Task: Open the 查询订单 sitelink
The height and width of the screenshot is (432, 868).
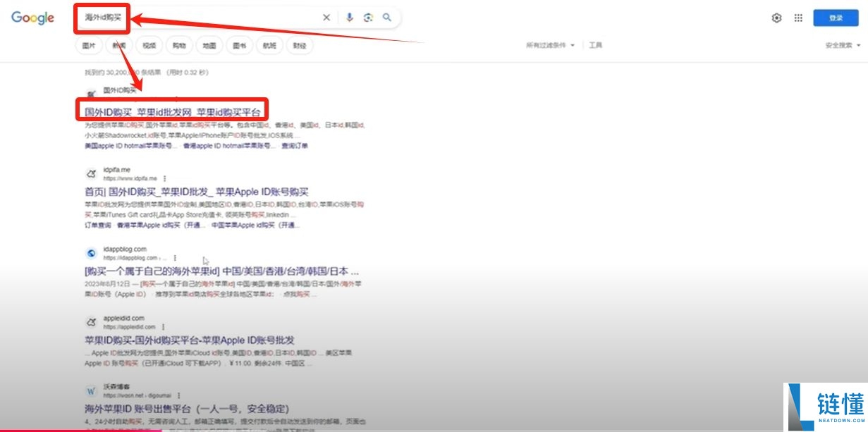Action: 295,146
